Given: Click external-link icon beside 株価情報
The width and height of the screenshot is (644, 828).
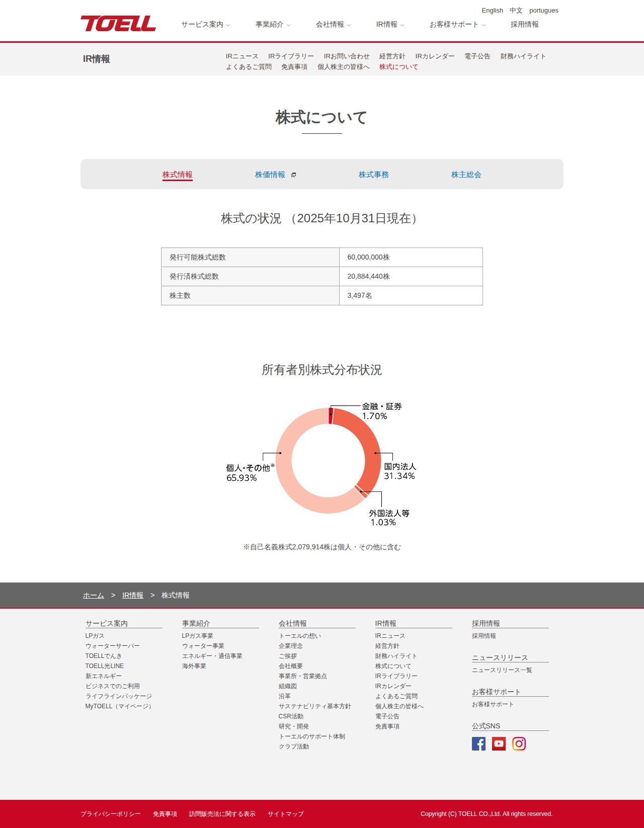Looking at the screenshot, I should pos(294,175).
